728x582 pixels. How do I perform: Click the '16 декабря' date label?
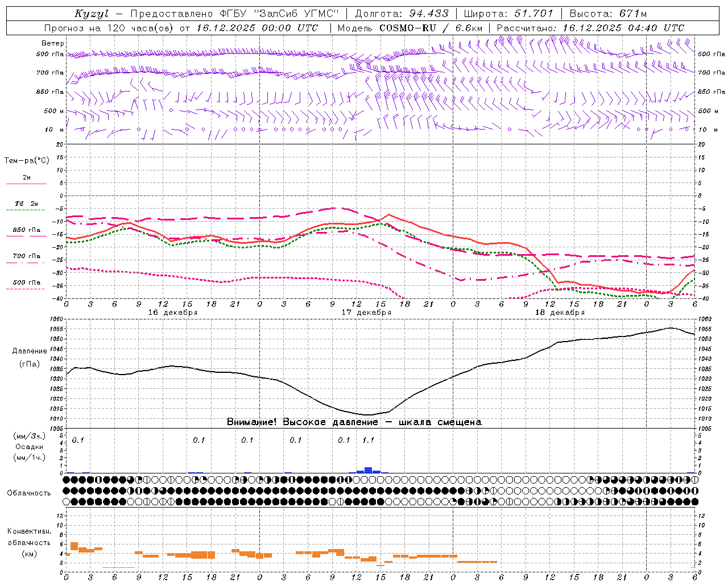[173, 313]
